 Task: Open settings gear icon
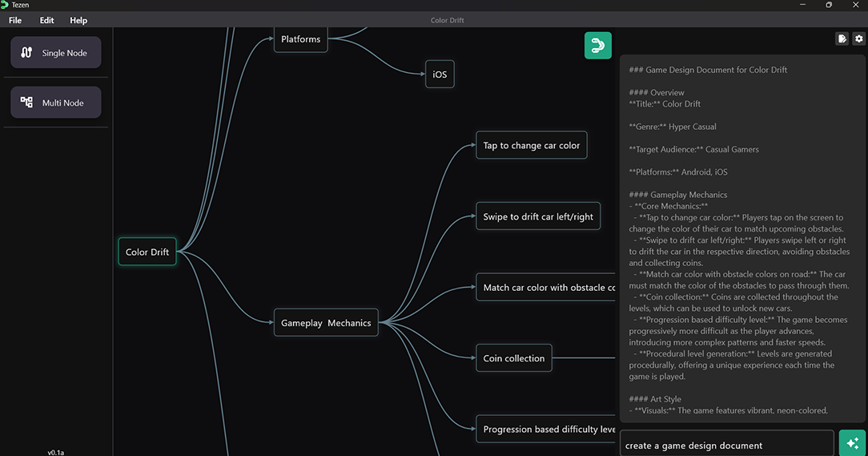(x=858, y=38)
